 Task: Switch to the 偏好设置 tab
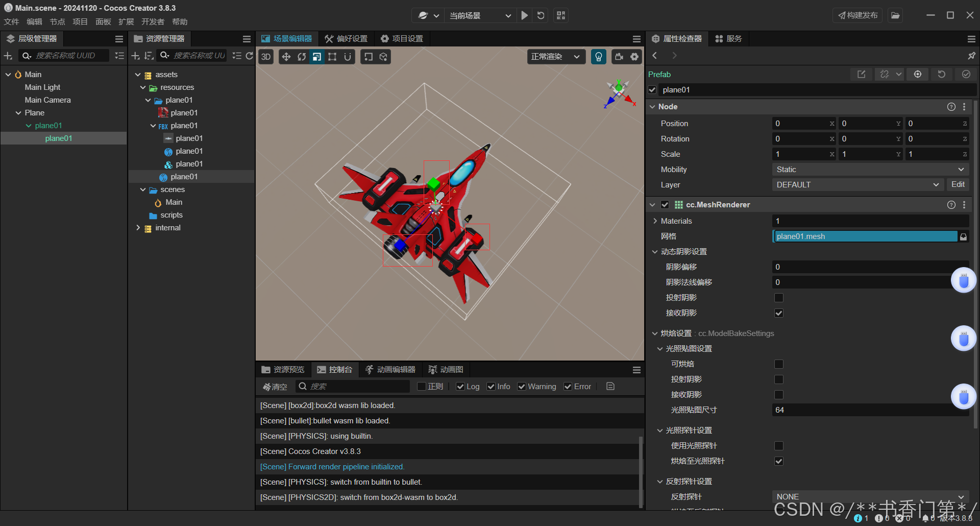[x=346, y=39]
